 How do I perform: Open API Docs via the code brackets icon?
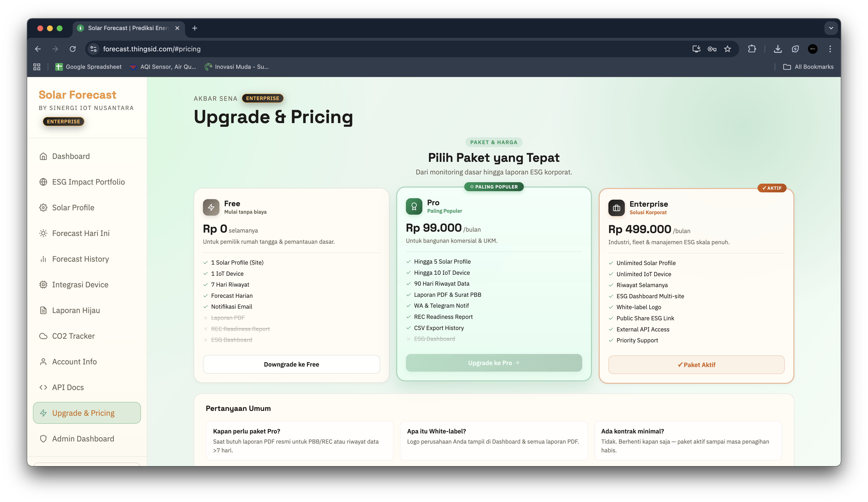pyautogui.click(x=43, y=387)
